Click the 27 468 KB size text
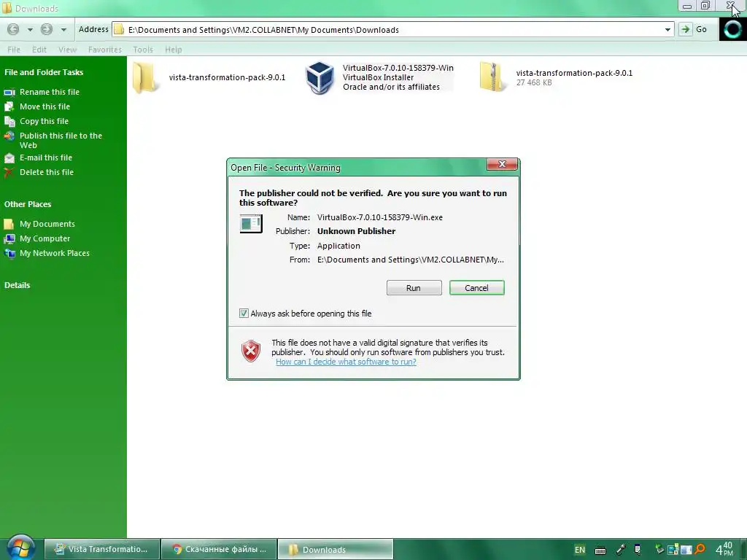 point(533,82)
